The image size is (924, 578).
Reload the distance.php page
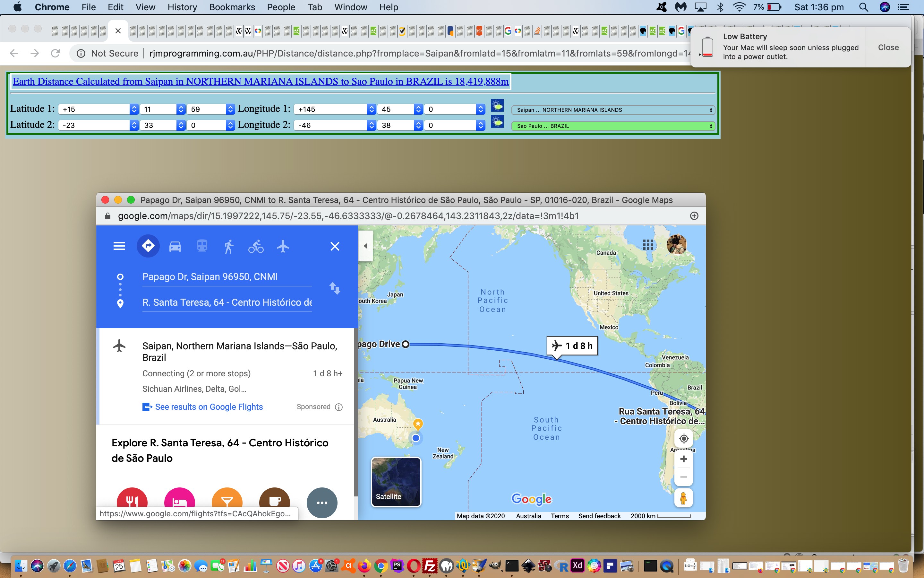point(56,53)
